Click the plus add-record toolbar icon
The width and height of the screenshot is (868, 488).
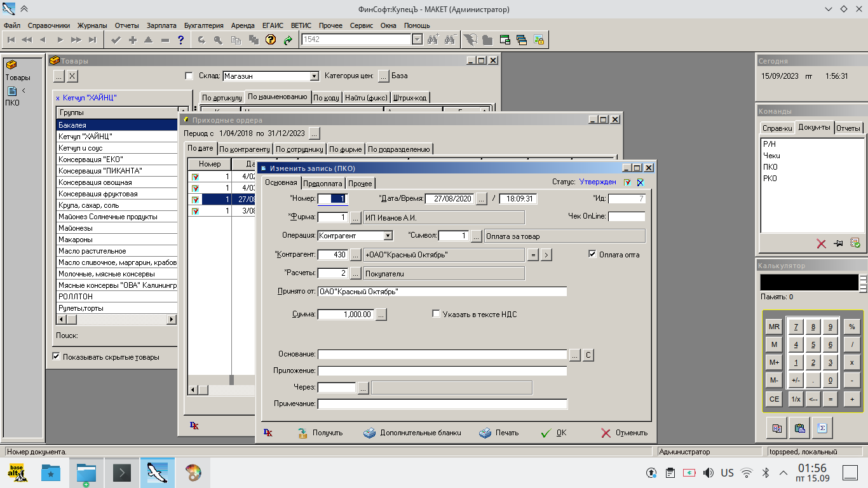[x=132, y=39]
